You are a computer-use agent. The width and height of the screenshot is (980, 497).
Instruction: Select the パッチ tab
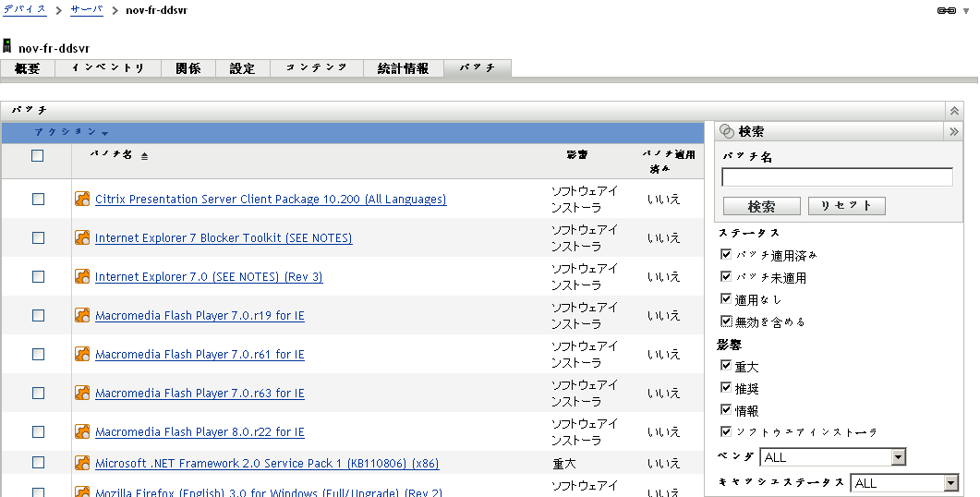click(x=478, y=68)
